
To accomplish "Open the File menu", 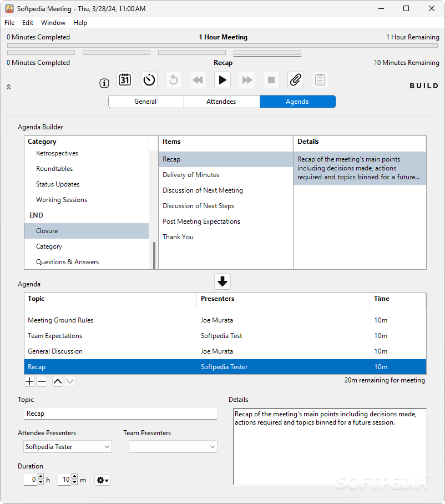I will pos(9,23).
